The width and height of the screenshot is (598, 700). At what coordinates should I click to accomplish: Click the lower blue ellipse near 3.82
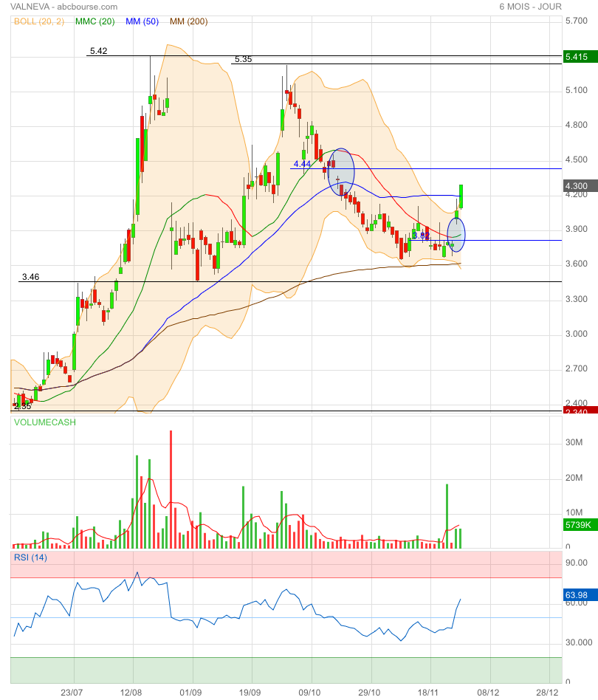456,235
